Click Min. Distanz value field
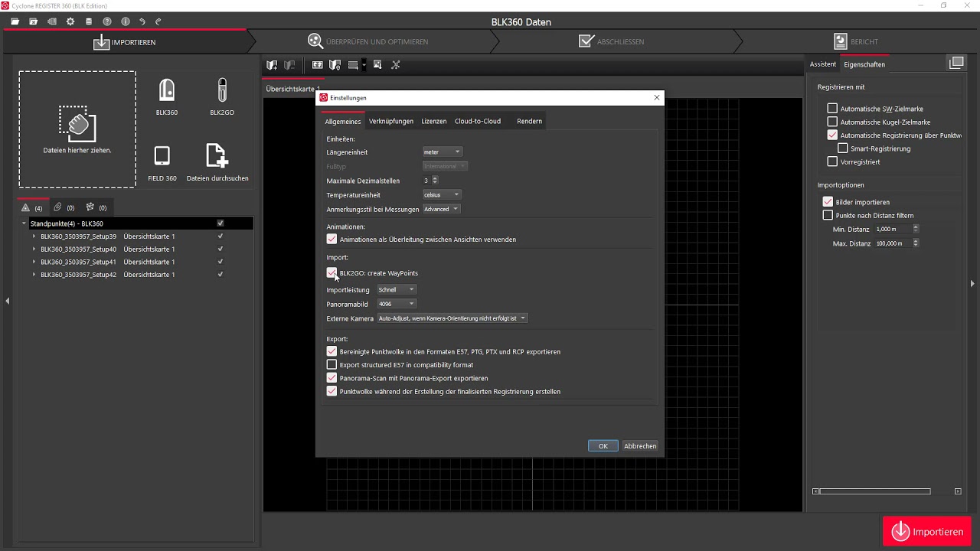Viewport: 980px width, 551px height. (x=893, y=229)
